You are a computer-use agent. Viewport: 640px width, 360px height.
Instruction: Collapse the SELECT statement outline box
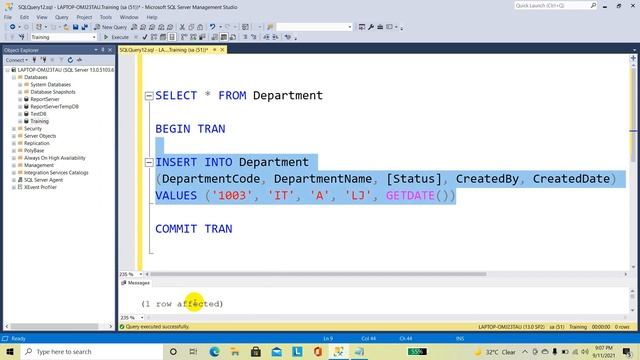(x=149, y=96)
